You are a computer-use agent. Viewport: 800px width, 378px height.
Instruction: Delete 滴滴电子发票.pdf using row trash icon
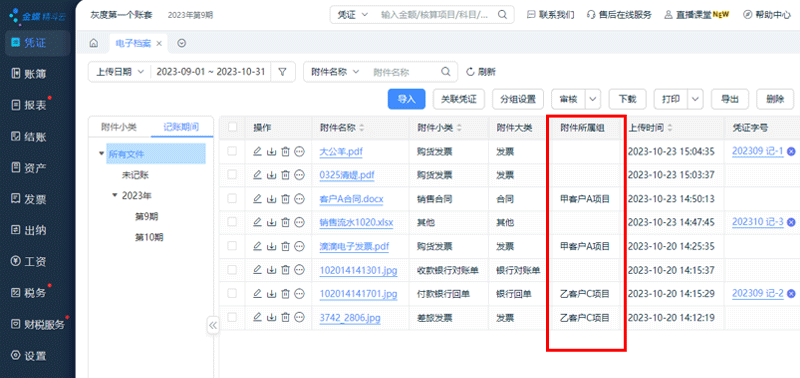pyautogui.click(x=286, y=246)
